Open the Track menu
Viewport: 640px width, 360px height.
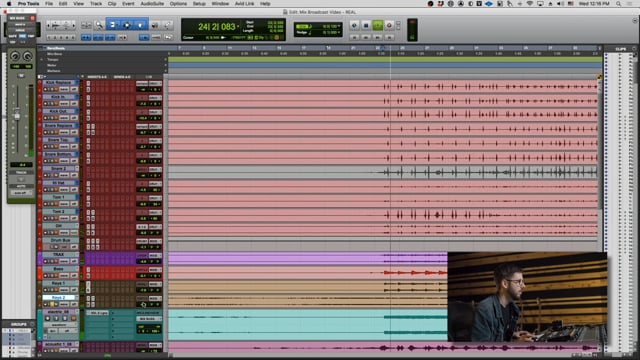96,4
